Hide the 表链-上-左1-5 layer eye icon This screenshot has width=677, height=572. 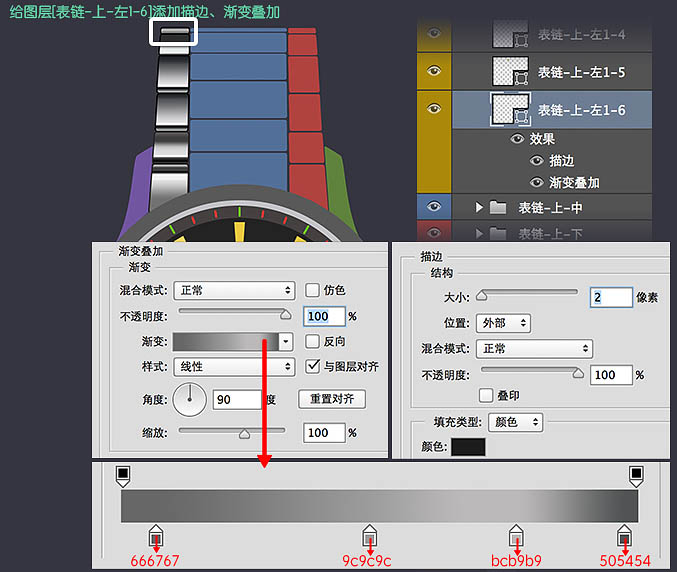tap(433, 71)
